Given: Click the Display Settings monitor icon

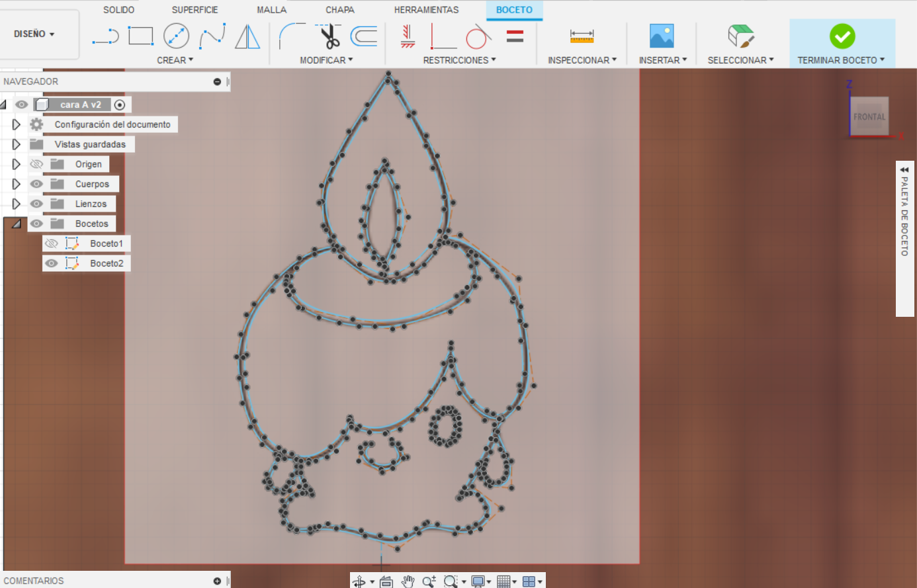Looking at the screenshot, I should coord(477,581).
